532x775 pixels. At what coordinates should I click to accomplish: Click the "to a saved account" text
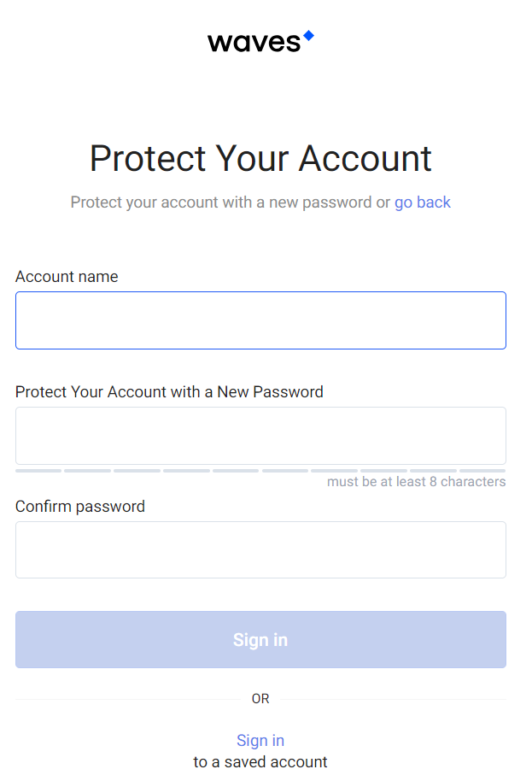click(260, 762)
